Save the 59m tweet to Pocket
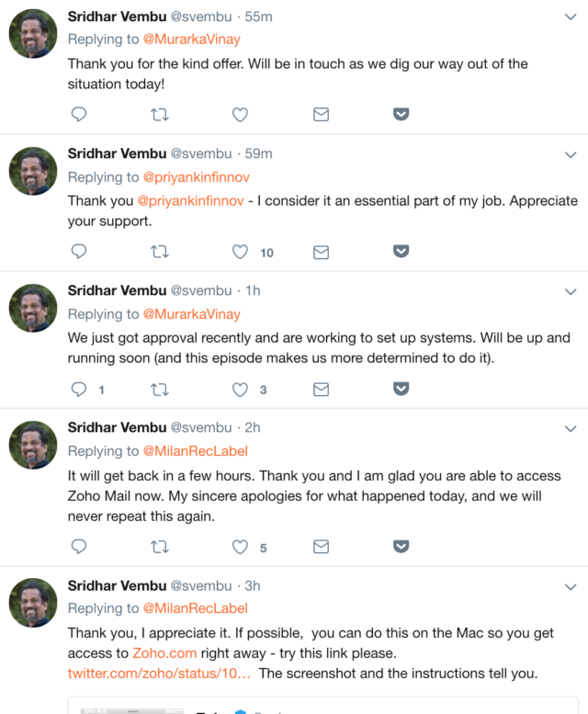The height and width of the screenshot is (714, 588). tap(401, 252)
